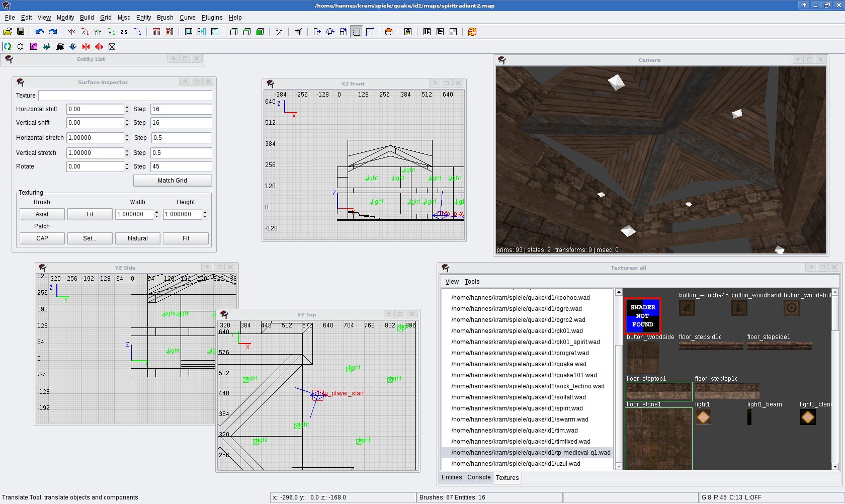Screen dimensions: 845x504
Task: Select quake101.wad in the wad list
Action: click(527, 375)
